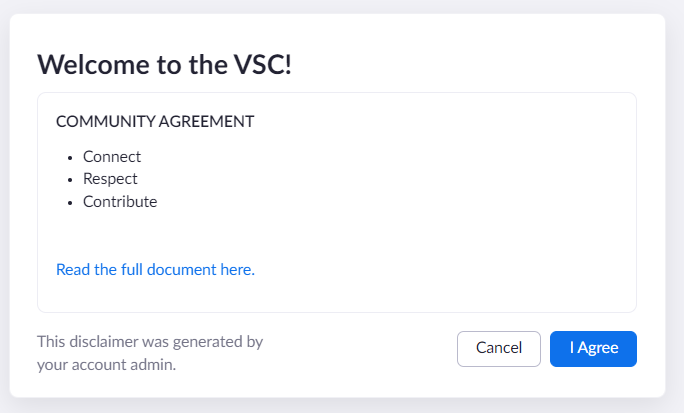This screenshot has width=684, height=413.
Task: Click the word 'here.' in the document link
Action: coord(236,270)
